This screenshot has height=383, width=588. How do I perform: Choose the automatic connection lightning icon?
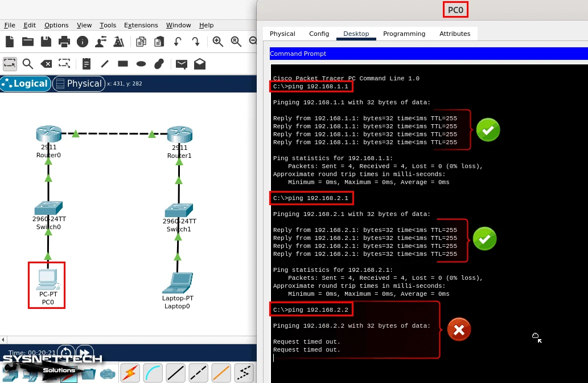pyautogui.click(x=130, y=373)
